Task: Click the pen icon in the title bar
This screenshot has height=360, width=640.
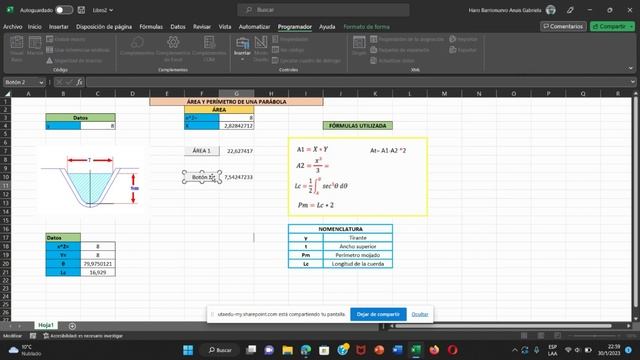Action: 570,10
